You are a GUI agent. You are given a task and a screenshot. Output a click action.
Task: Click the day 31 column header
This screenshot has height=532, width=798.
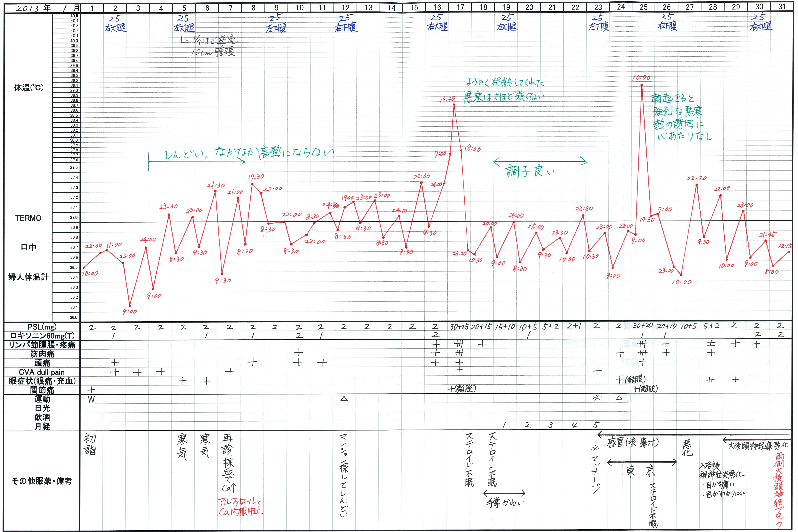point(782,6)
